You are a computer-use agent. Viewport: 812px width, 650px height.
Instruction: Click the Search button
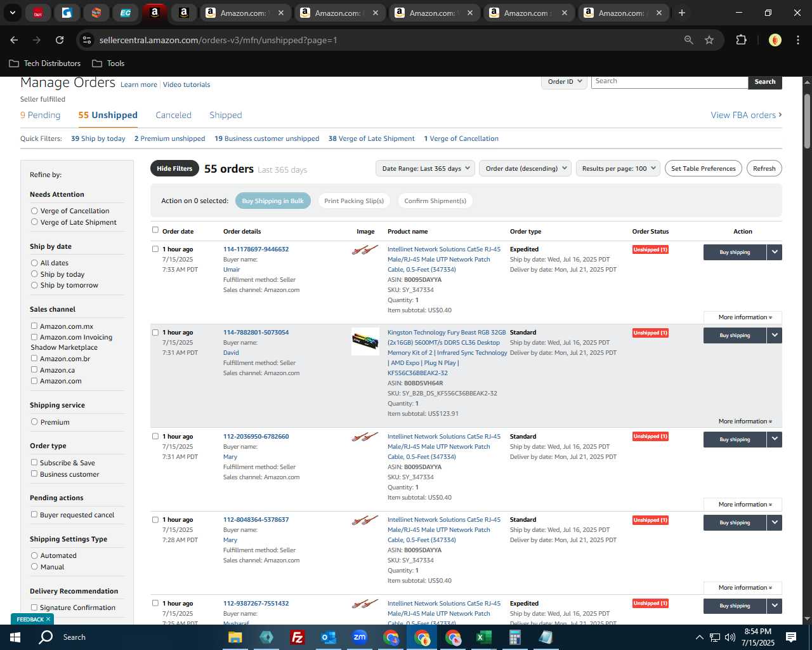tap(765, 82)
